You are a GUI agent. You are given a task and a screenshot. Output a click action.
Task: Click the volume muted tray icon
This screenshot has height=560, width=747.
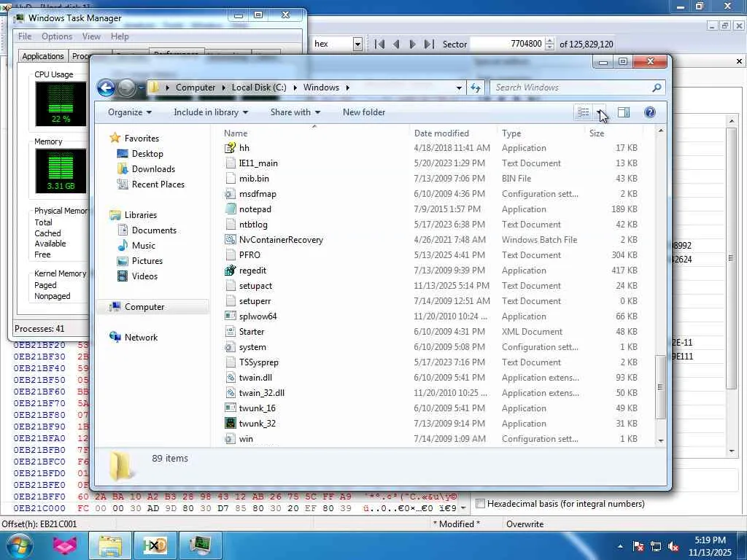(x=673, y=546)
